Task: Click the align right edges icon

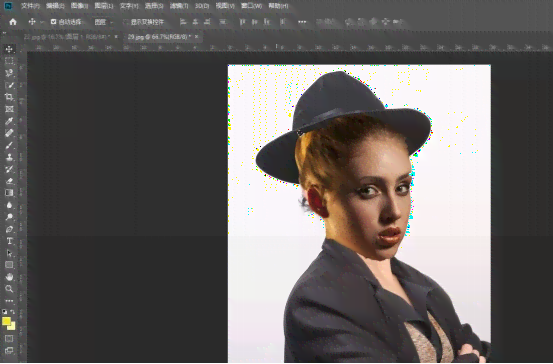Action: click(x=207, y=22)
